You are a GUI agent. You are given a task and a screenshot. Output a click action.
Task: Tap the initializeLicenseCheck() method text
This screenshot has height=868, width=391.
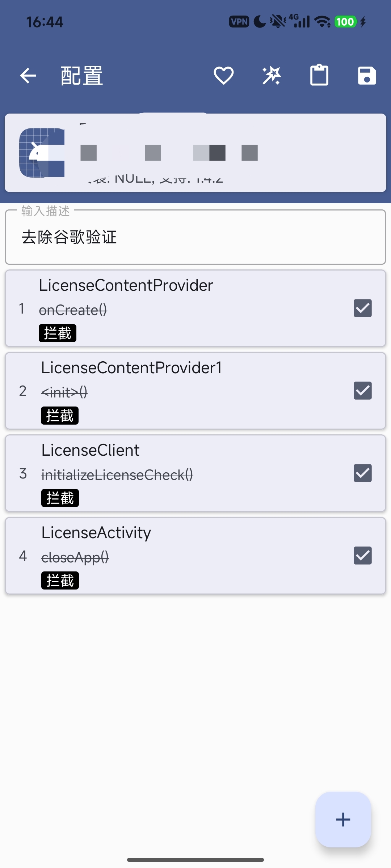(117, 475)
